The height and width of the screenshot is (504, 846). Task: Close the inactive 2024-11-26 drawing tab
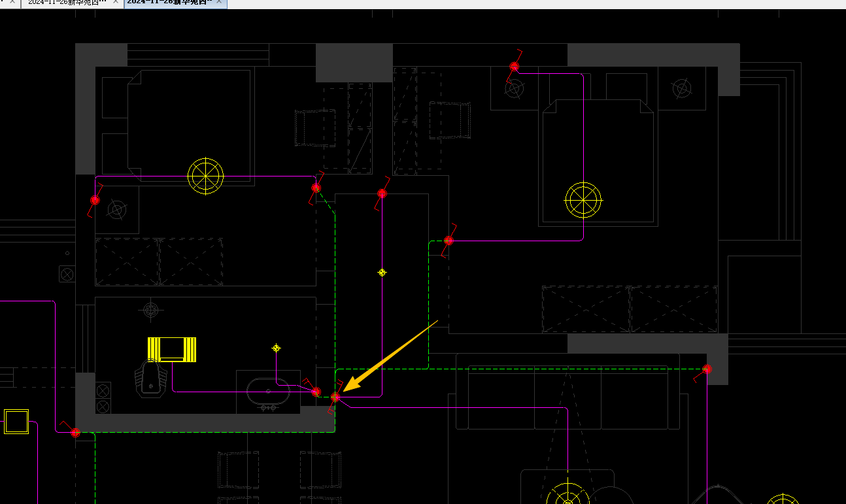[116, 3]
